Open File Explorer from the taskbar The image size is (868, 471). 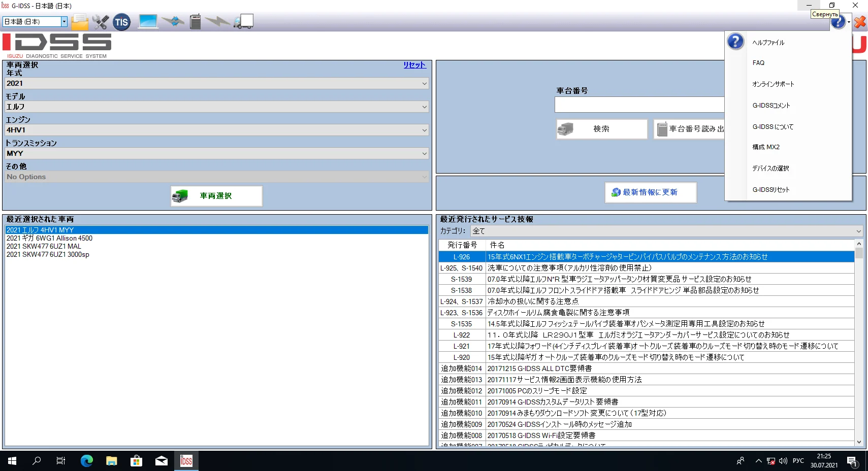pyautogui.click(x=112, y=461)
